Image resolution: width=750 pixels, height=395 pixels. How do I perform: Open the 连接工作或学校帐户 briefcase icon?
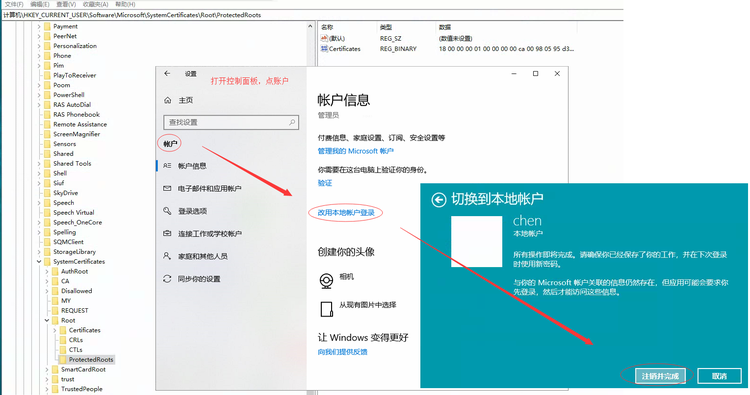[167, 233]
